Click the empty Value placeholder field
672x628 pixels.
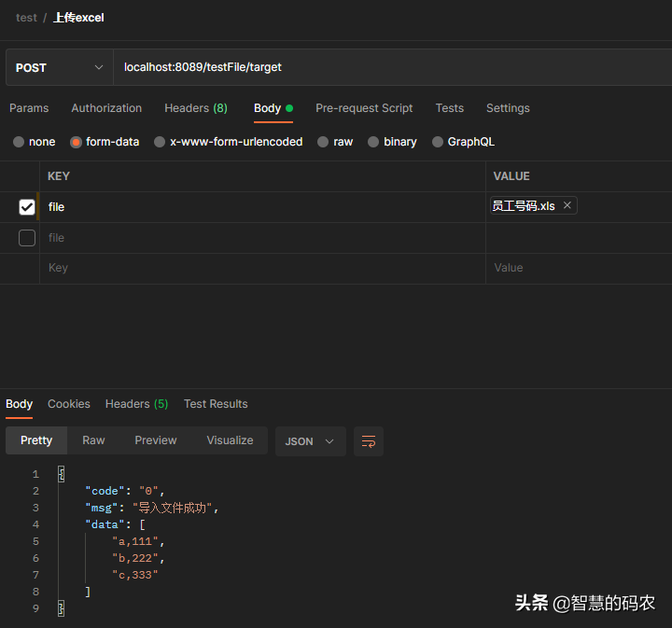point(579,268)
